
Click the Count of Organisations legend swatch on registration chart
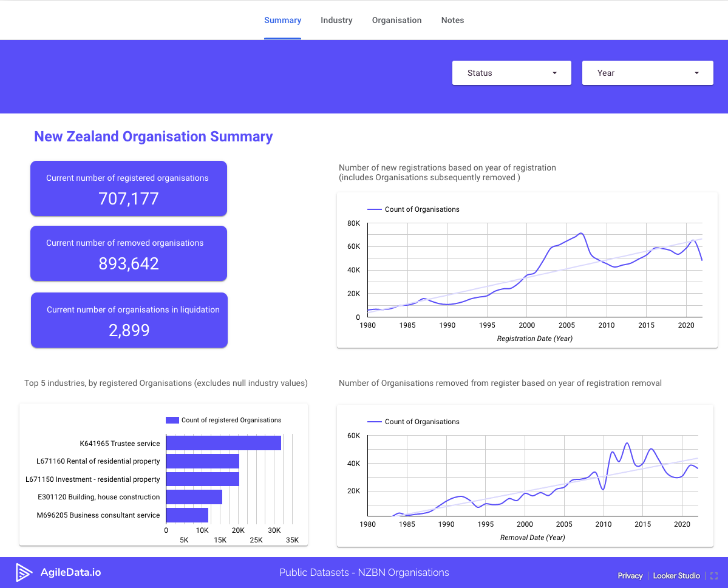374,209
